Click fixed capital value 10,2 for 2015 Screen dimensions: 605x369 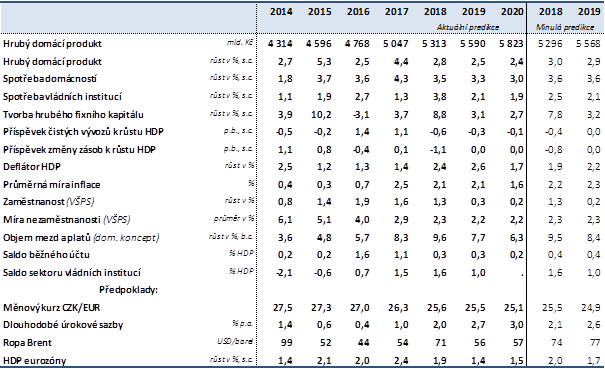coord(322,115)
